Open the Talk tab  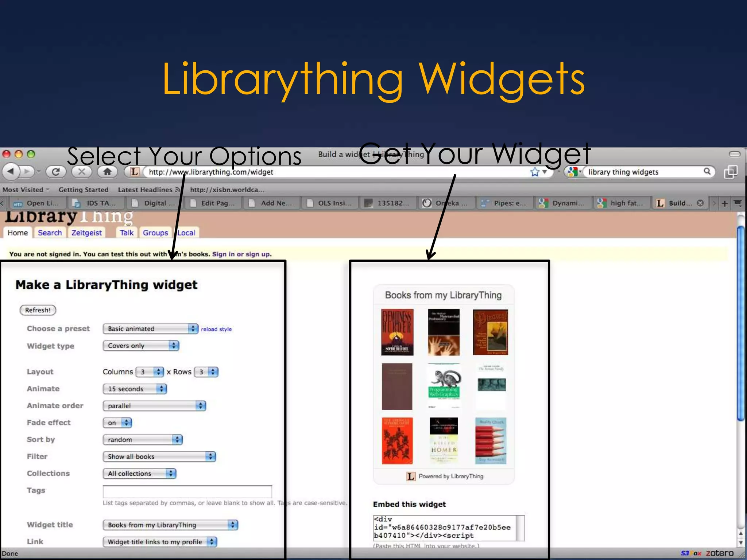(x=127, y=233)
